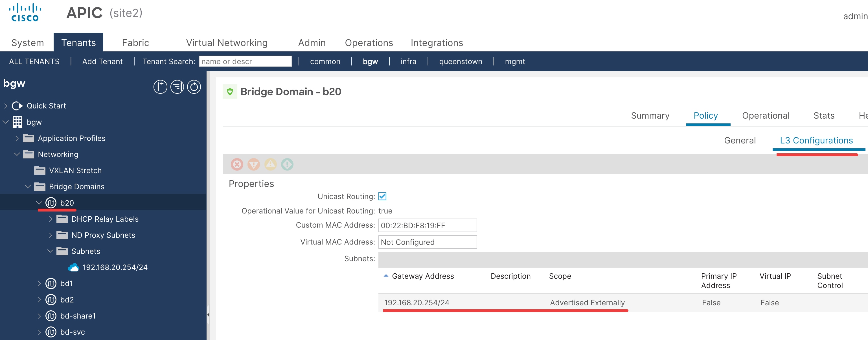Viewport: 868px width, 340px height.
Task: Click the refresh icon in bgw pane header
Action: (194, 87)
